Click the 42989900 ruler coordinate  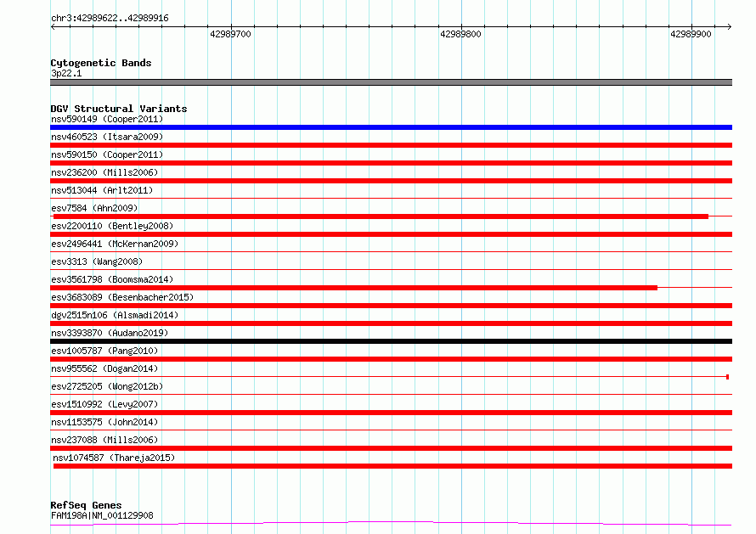[x=691, y=34]
